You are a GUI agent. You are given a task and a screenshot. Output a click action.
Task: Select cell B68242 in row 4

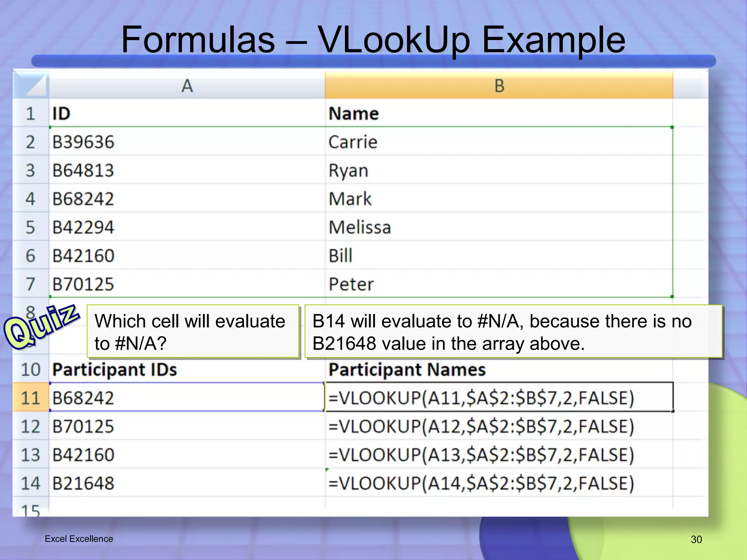tap(187, 198)
